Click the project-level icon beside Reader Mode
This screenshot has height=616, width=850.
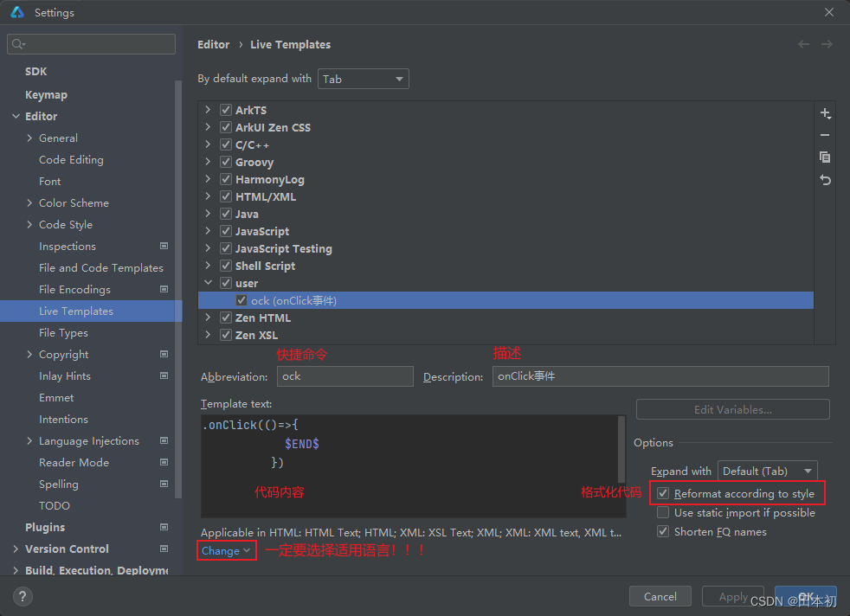pos(164,462)
